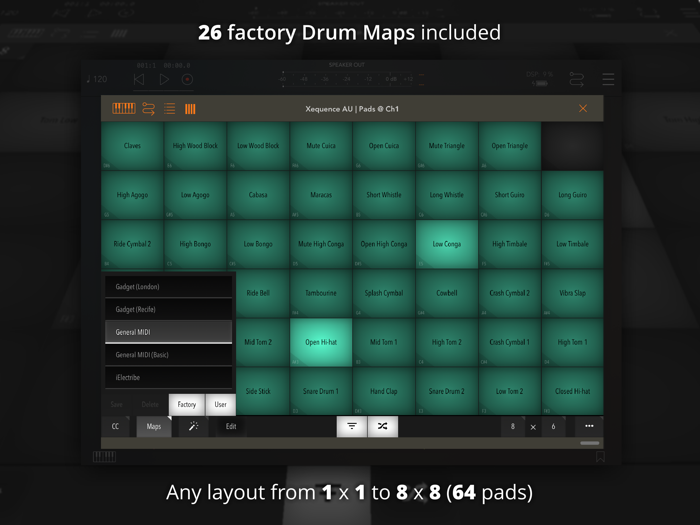
Task: Tap the Open Triangle pad
Action: tap(509, 146)
